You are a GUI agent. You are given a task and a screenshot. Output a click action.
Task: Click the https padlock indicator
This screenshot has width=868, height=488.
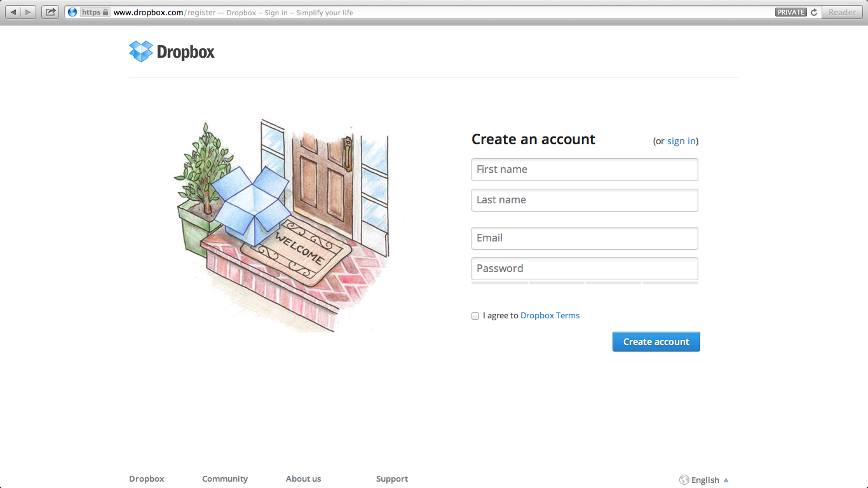(95, 12)
